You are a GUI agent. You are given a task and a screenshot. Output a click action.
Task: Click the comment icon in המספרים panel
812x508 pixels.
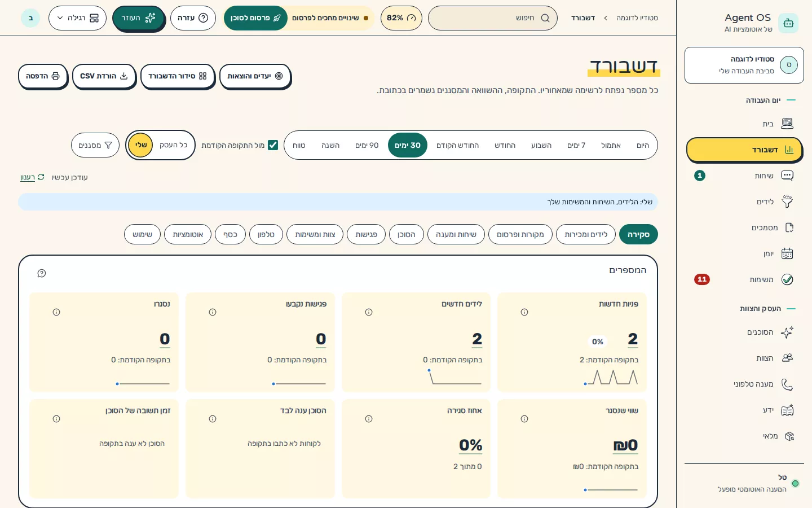(42, 273)
